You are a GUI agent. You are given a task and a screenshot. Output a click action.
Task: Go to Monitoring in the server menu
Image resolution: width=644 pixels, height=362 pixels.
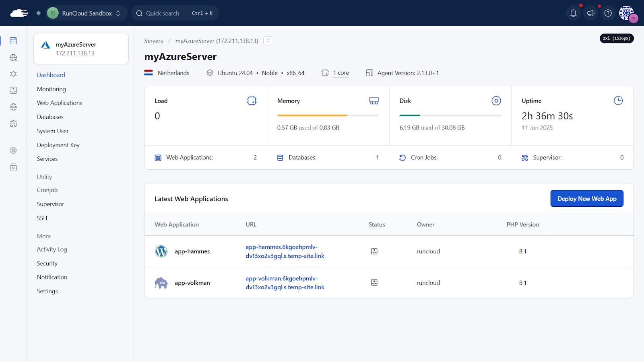tap(51, 89)
